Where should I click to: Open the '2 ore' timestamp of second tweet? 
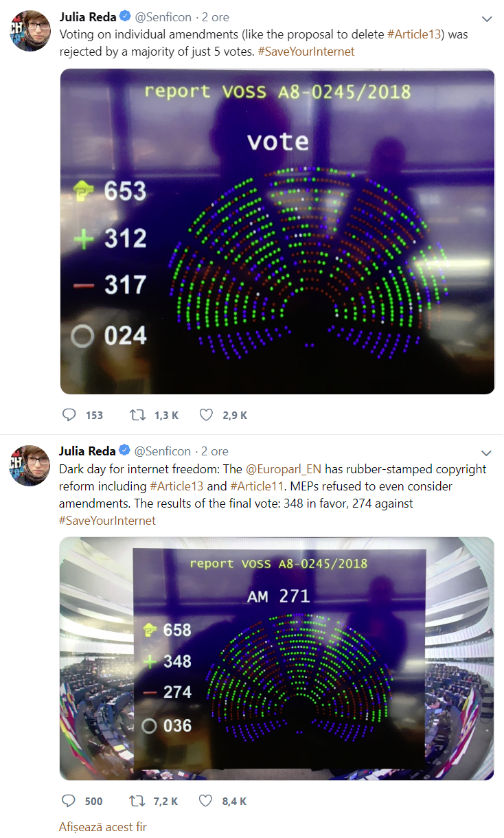click(x=215, y=451)
